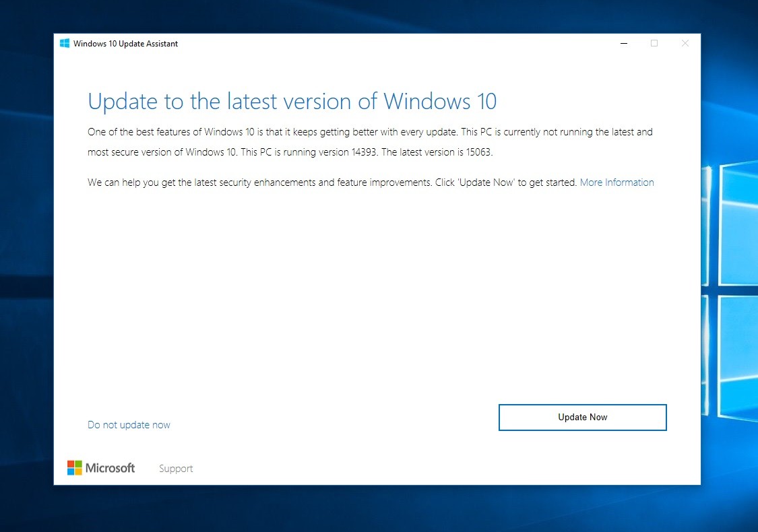Open the More Information link
The height and width of the screenshot is (532, 758).
tap(617, 182)
